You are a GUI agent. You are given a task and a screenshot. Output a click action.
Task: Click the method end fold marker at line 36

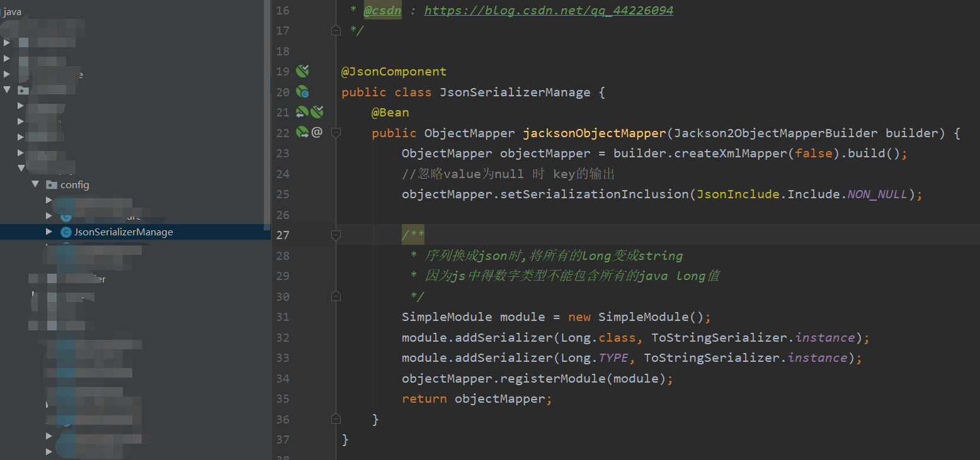336,419
